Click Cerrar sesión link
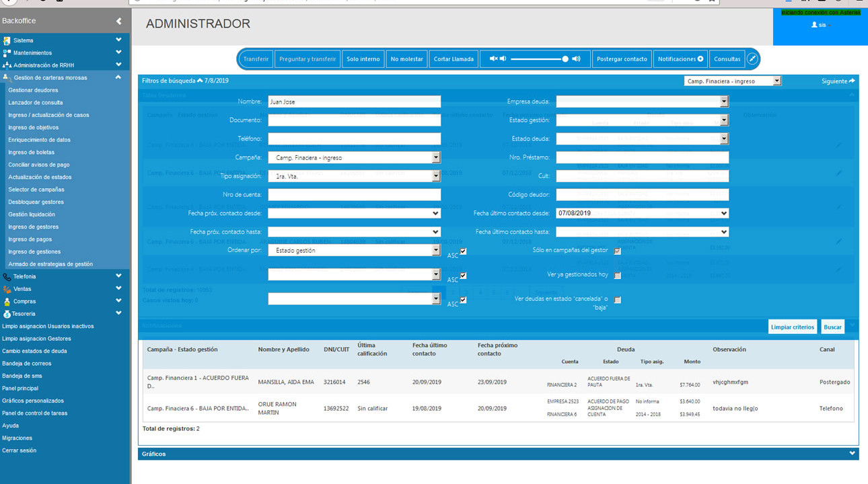 pos(20,450)
